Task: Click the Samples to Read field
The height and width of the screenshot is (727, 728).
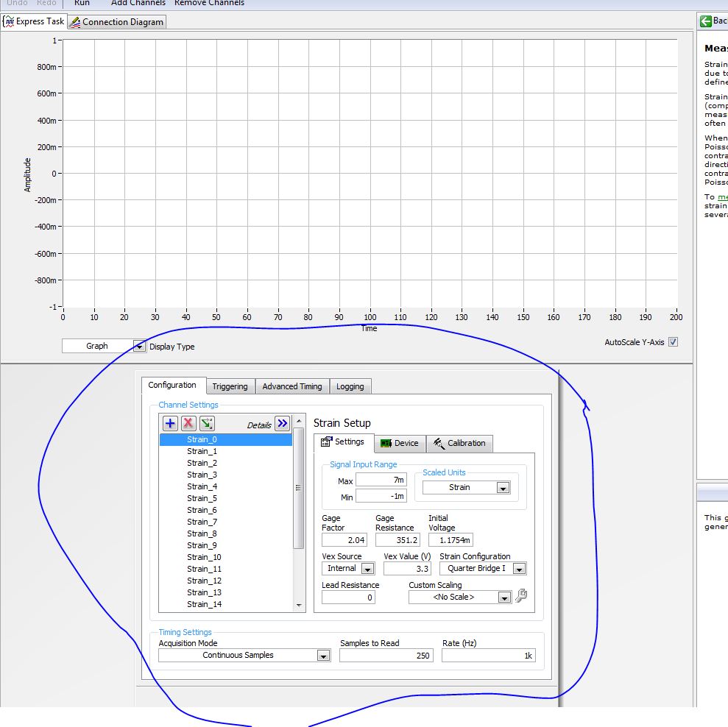Action: [x=386, y=656]
